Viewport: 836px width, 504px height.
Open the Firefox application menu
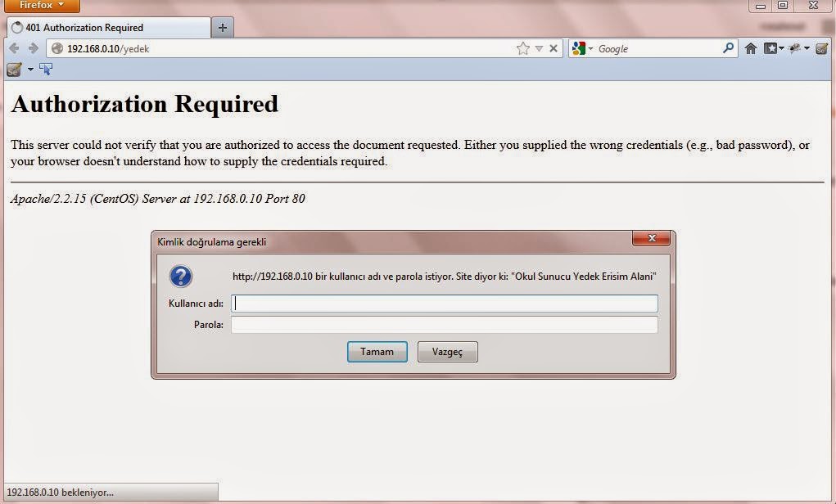(42, 6)
